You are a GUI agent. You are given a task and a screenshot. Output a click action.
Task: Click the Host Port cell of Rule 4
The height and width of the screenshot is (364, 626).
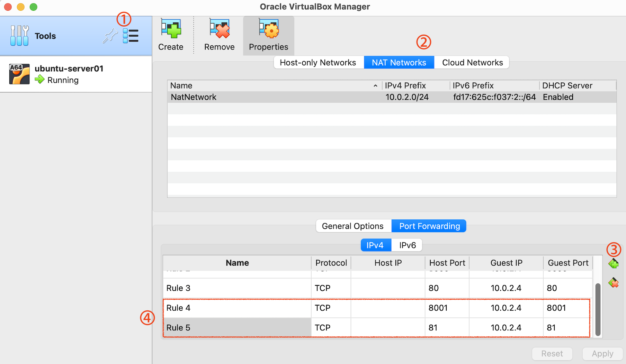[x=447, y=308]
